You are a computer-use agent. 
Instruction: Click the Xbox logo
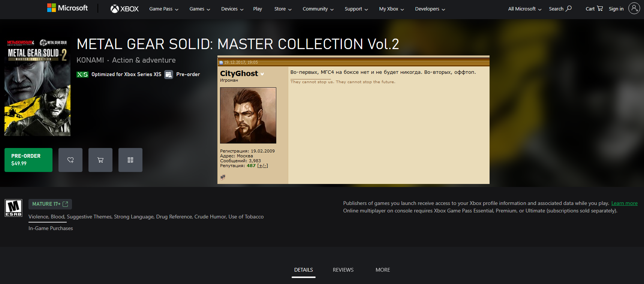click(x=124, y=9)
